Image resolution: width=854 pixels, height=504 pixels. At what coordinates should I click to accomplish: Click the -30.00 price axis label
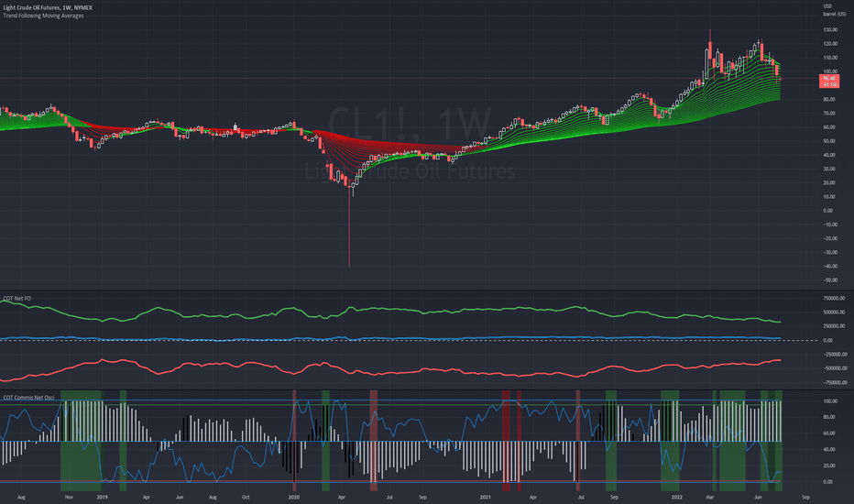coord(830,252)
